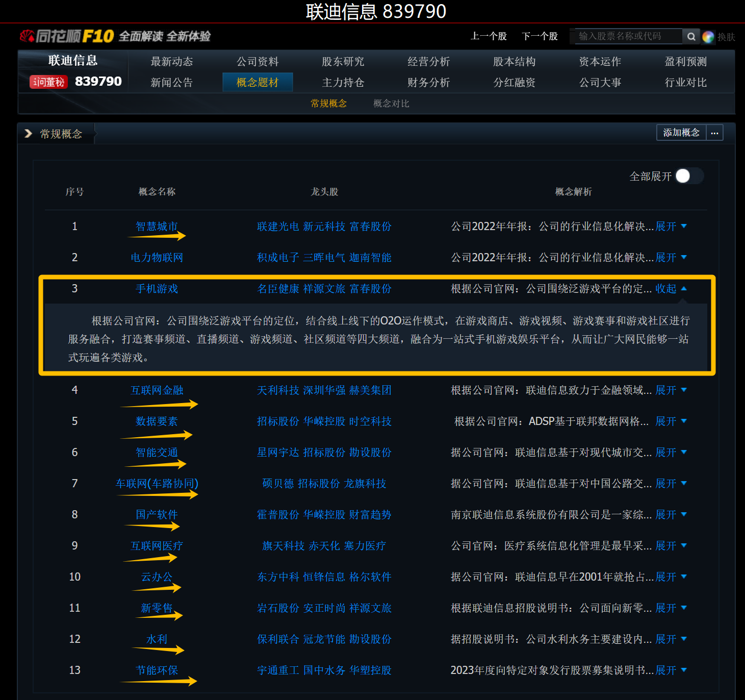
Task: Open the skin change color wheel icon
Action: [708, 37]
